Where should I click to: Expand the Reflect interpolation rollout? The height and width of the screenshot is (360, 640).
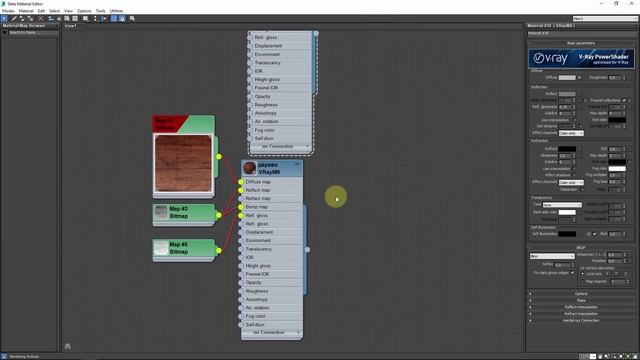coord(581,307)
